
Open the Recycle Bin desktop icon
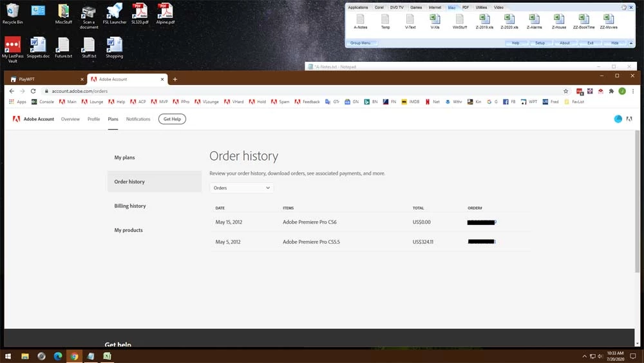[12, 14]
